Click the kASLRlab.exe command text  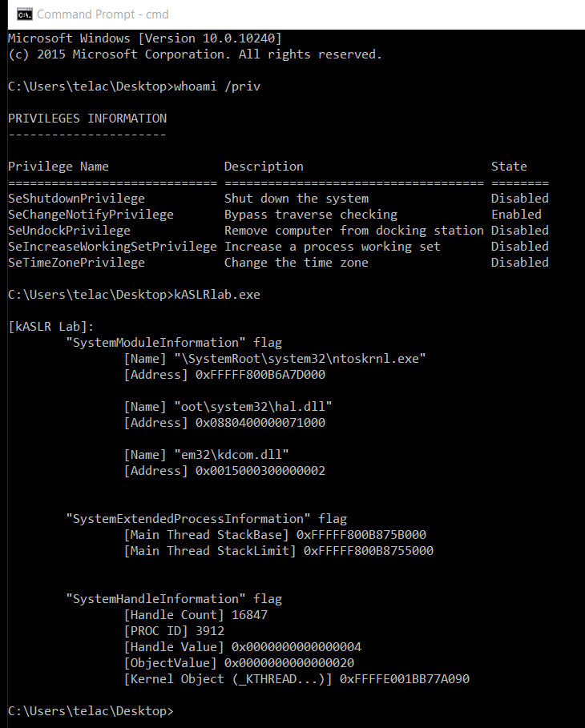pos(217,295)
